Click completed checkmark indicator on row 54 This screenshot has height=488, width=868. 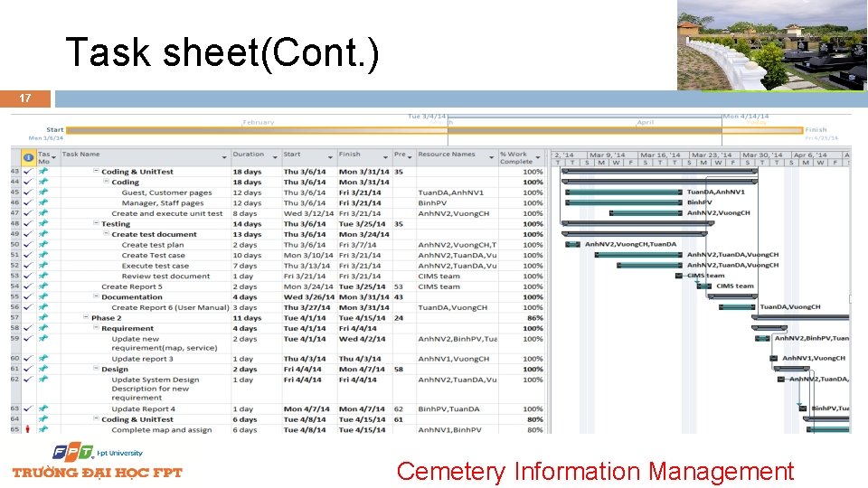click(x=28, y=286)
